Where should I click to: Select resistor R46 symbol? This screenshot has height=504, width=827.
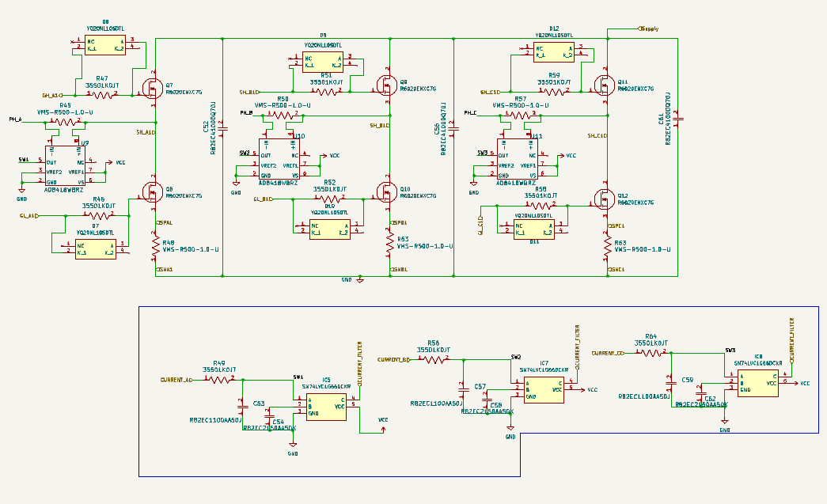99,216
